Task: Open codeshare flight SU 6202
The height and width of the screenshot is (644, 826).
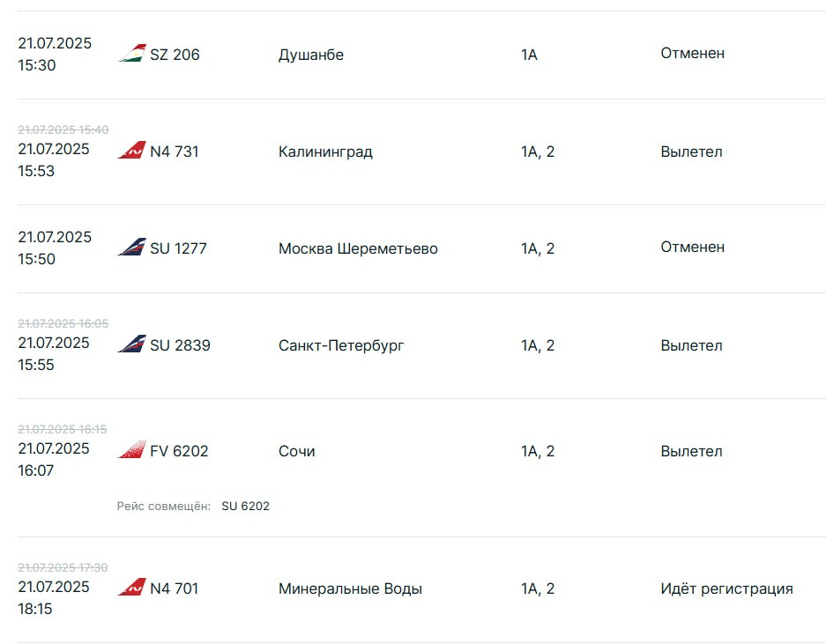Action: [245, 506]
